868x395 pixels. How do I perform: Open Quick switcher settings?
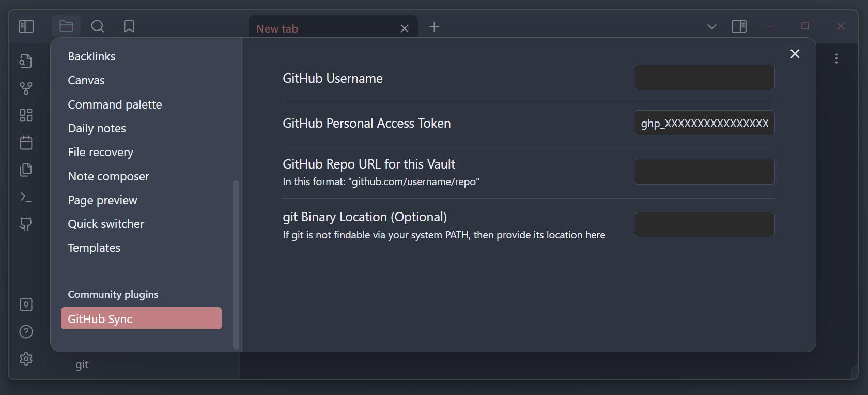pos(106,224)
